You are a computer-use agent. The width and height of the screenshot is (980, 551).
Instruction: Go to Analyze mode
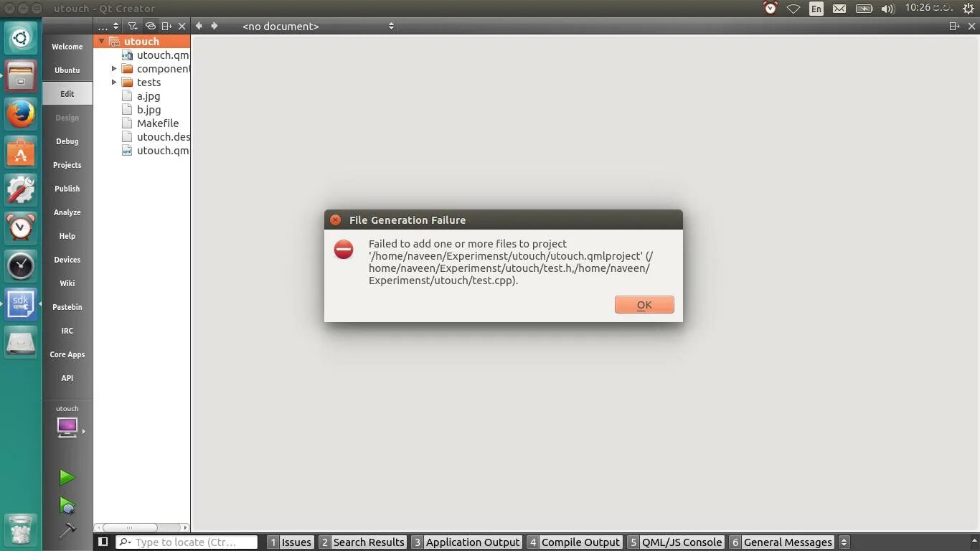click(67, 212)
